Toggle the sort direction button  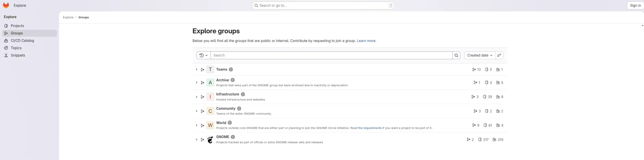point(499,55)
